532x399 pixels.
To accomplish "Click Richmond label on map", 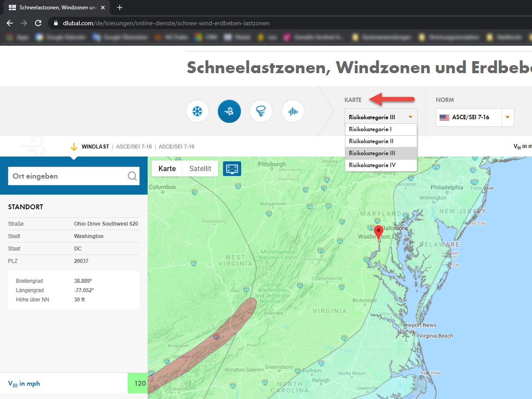I will click(x=364, y=300).
